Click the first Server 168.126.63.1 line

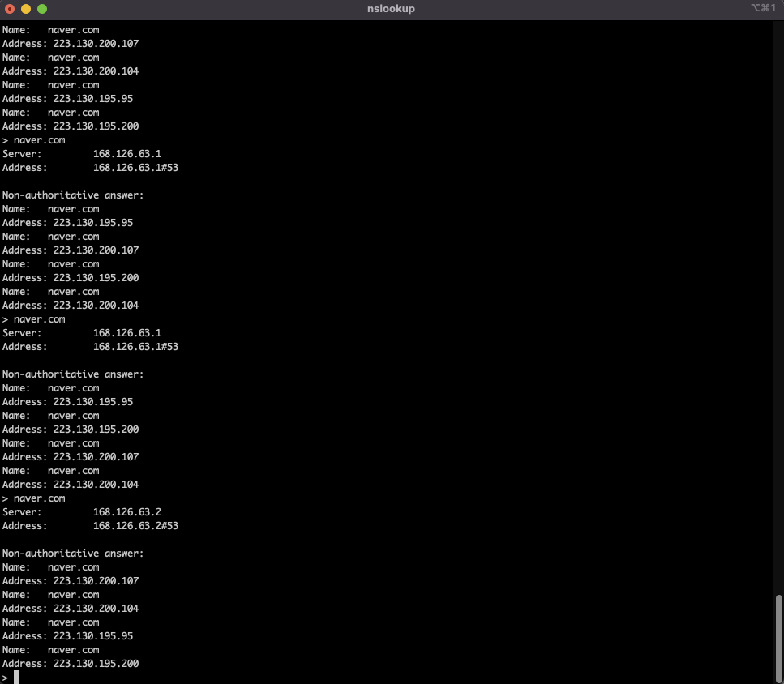[x=82, y=154]
